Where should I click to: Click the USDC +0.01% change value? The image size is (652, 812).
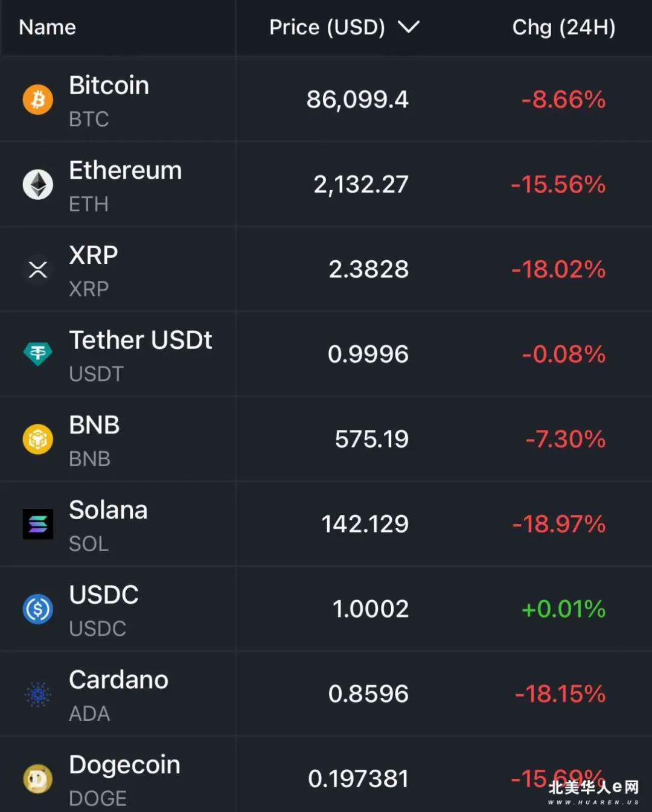563,609
